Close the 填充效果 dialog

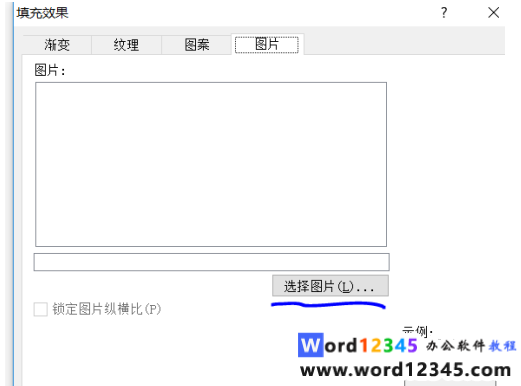pos(493,13)
